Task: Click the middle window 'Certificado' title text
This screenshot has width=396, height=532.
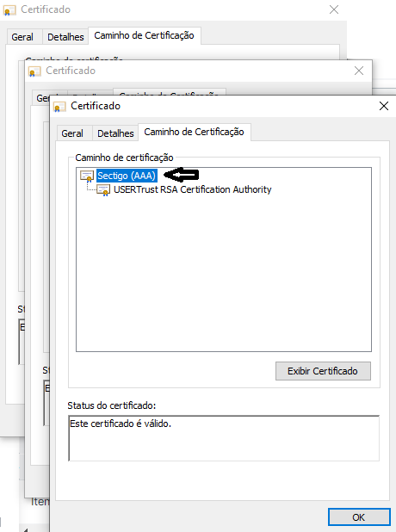Action: tap(71, 71)
